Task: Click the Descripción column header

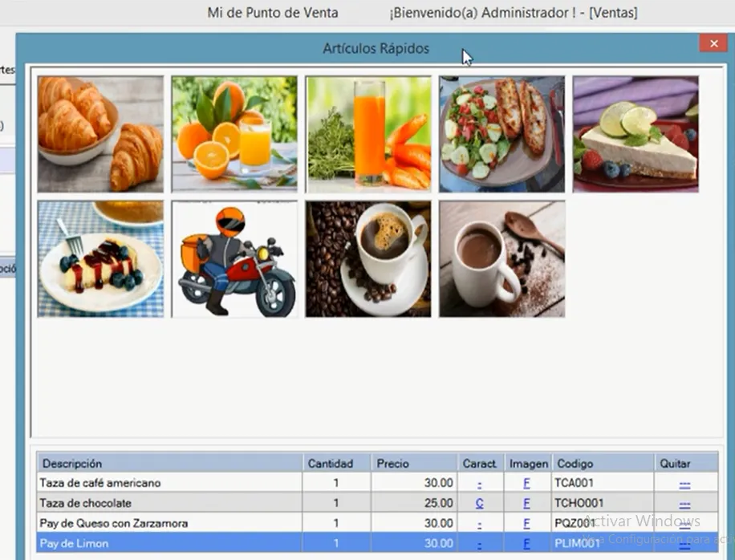Action: (x=72, y=464)
